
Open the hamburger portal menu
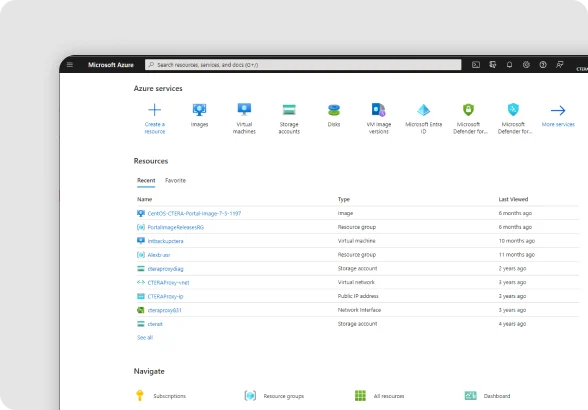(x=70, y=65)
